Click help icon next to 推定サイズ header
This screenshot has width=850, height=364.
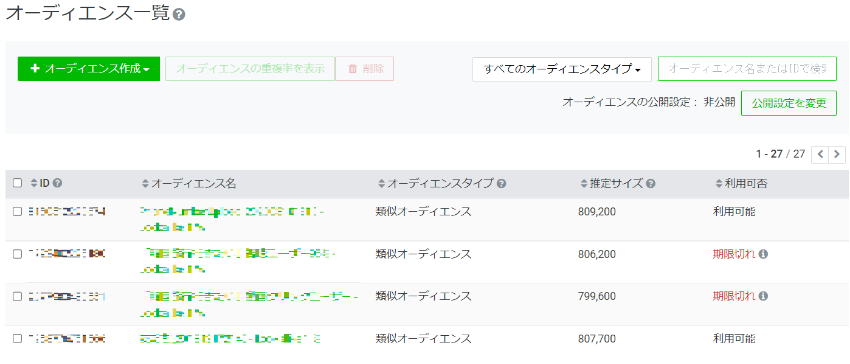pos(651,183)
